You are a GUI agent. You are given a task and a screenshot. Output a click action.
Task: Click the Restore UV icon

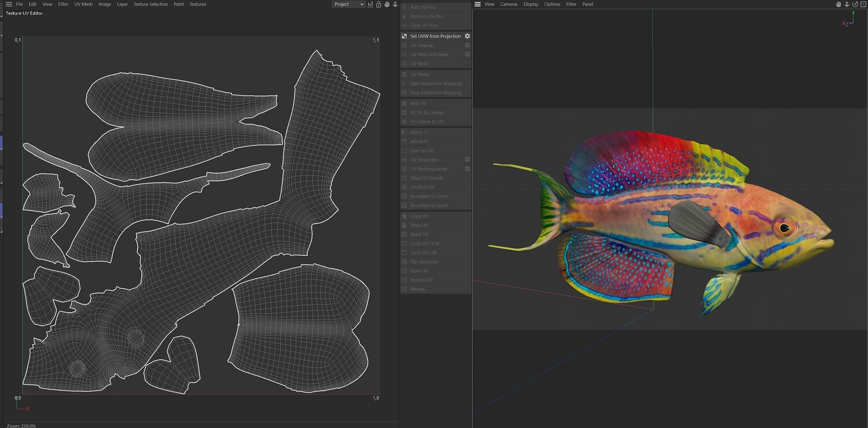(x=404, y=280)
